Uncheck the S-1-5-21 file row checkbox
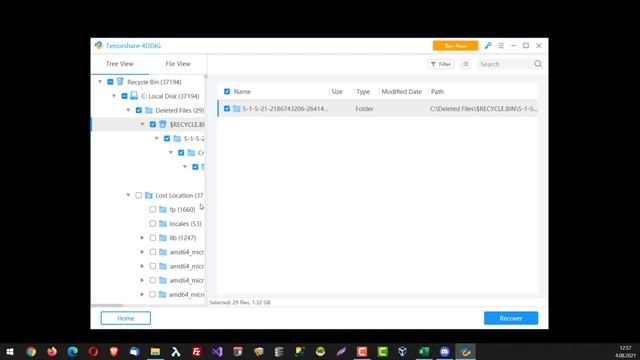Image resolution: width=640 pixels, height=360 pixels. click(x=227, y=109)
